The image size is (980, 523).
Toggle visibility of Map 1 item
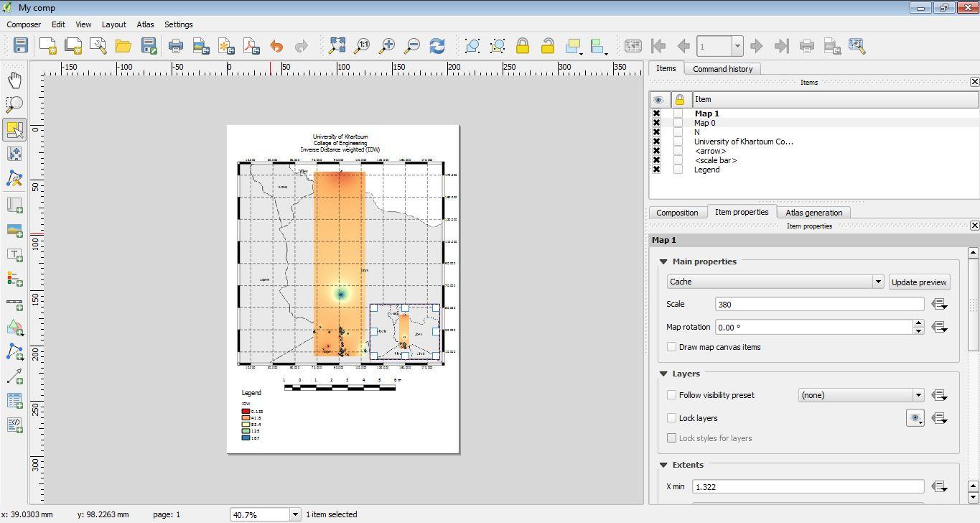656,114
